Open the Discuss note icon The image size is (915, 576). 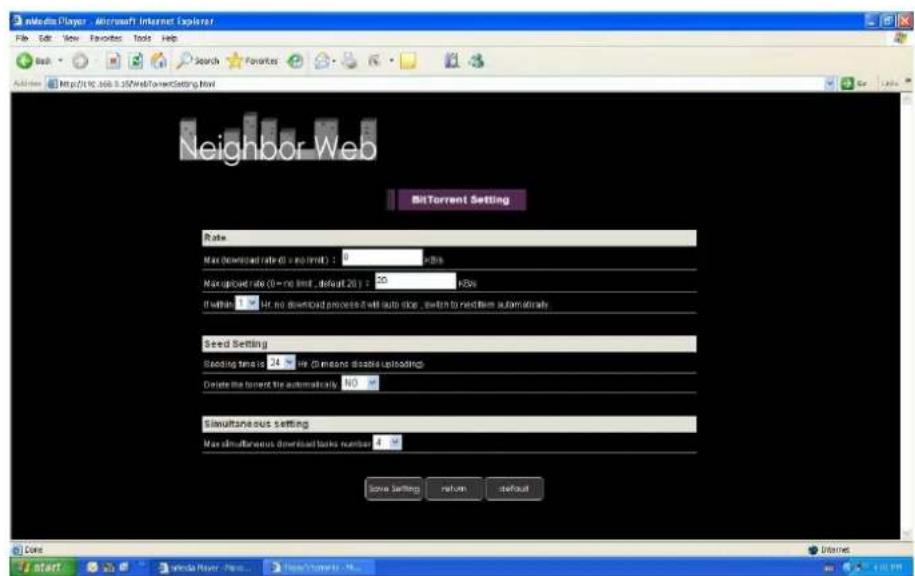[408, 61]
